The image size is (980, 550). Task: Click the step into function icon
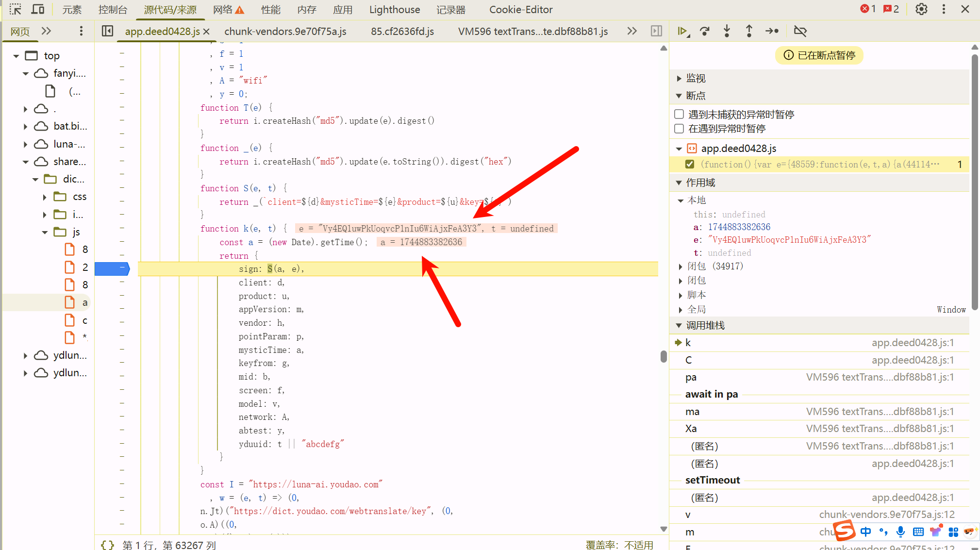click(727, 31)
